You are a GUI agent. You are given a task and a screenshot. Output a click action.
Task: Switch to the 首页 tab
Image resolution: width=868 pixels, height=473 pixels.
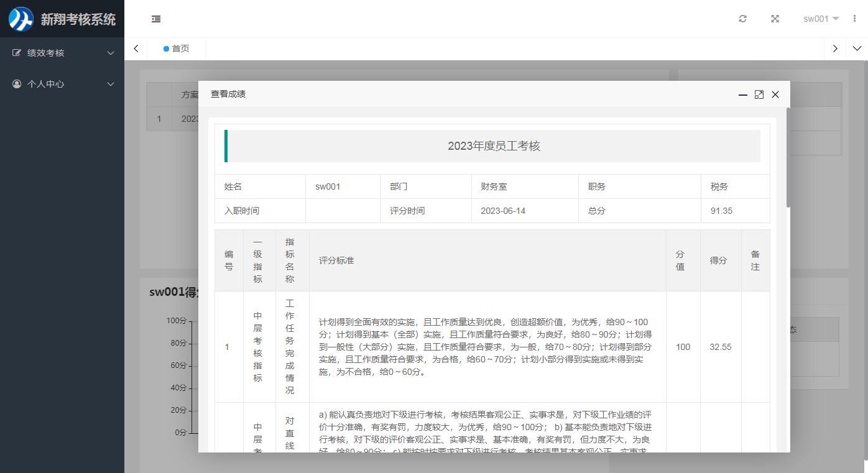pos(177,48)
